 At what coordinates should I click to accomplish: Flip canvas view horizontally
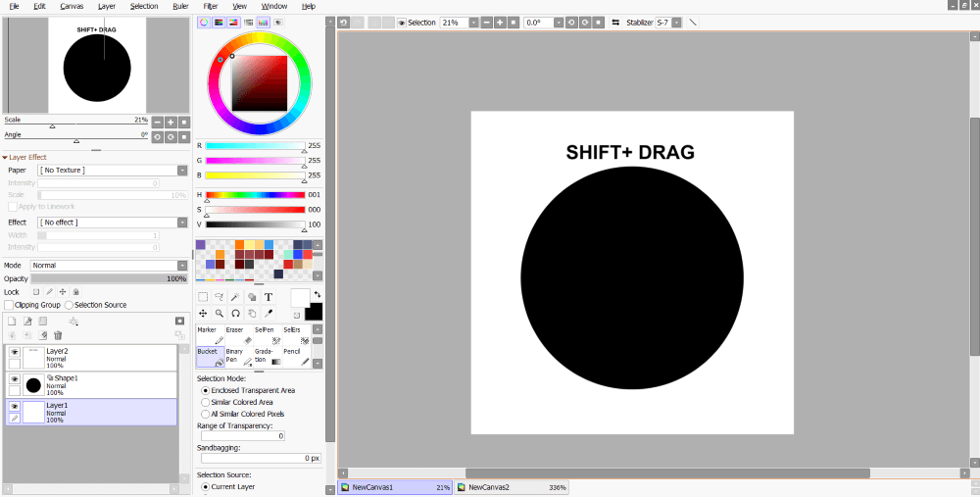(615, 23)
